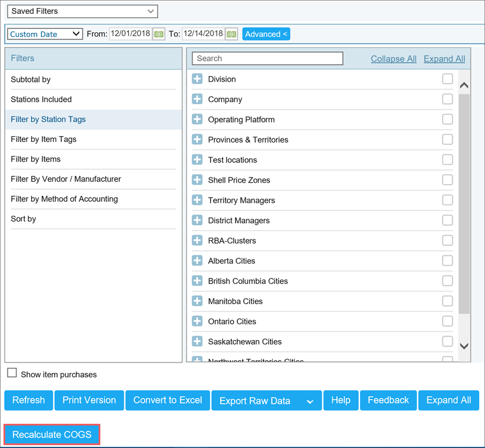The width and height of the screenshot is (485, 448).
Task: Open the Saved Filters dropdown
Action: click(x=82, y=11)
